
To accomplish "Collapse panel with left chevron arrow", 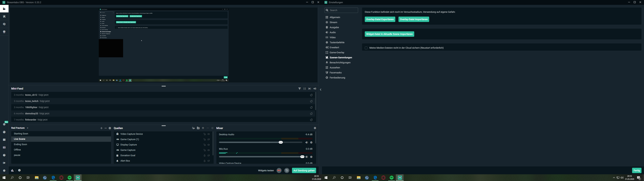I will pos(320,90).
